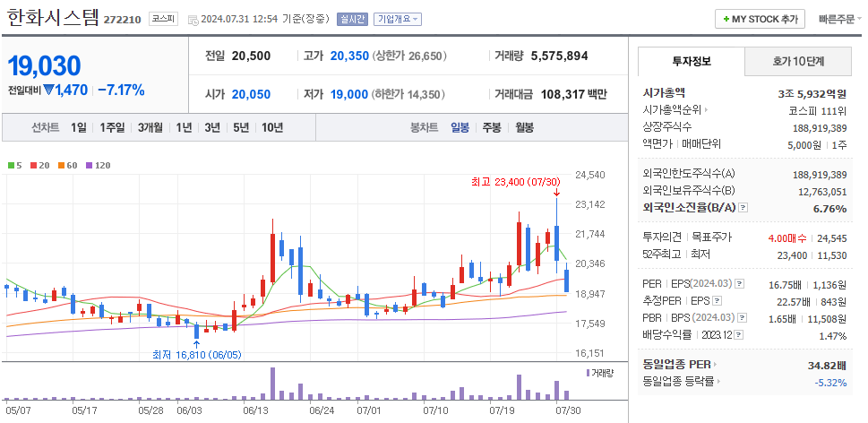Switch to the 호가10단계 tab
868x423 pixels.
798,62
